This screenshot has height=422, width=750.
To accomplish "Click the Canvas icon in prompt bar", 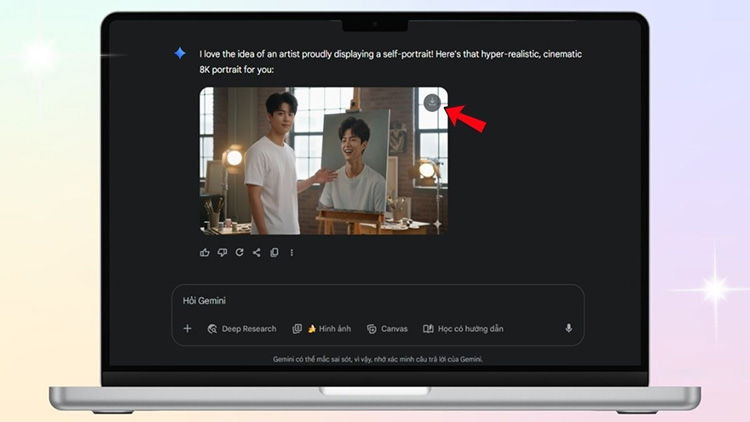I will pyautogui.click(x=372, y=328).
